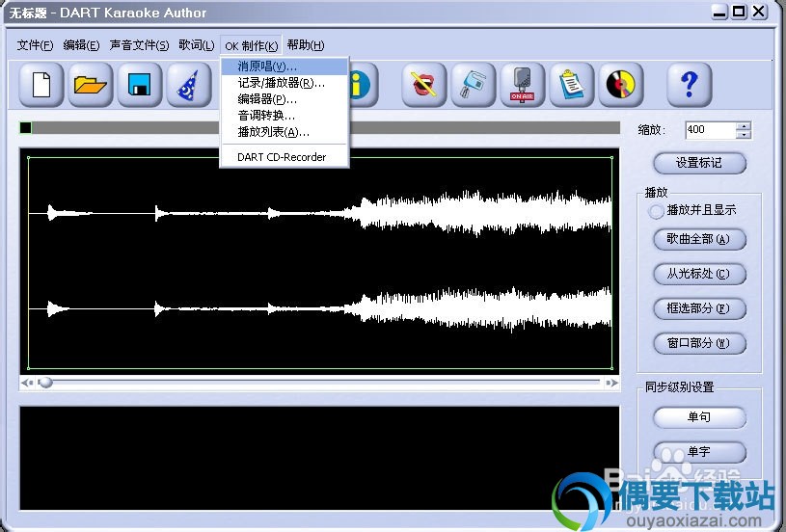Set sync level to 单句

[x=699, y=416]
